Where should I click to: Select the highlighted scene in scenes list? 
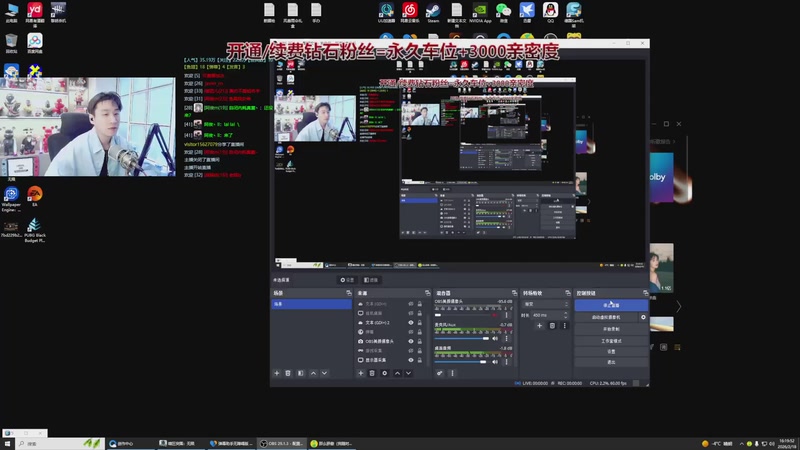point(311,304)
